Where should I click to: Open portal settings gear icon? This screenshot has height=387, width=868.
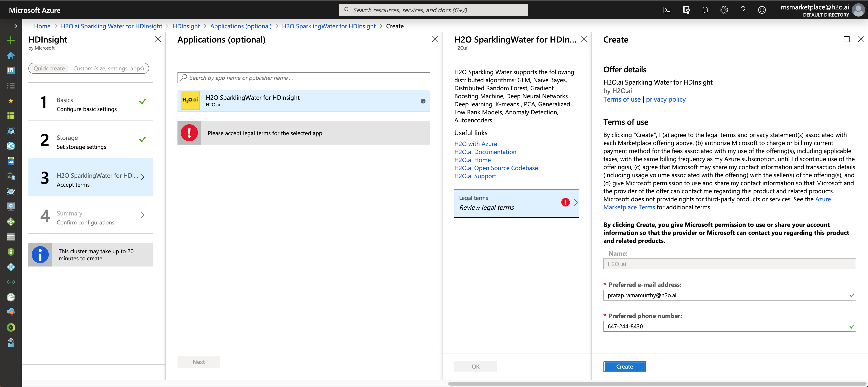pos(724,10)
